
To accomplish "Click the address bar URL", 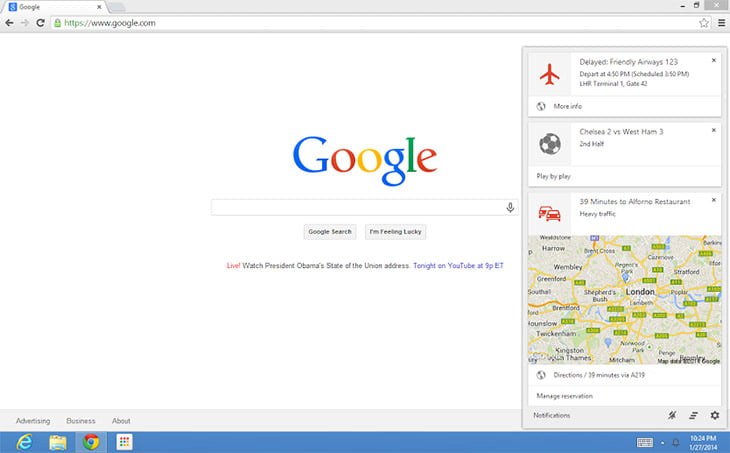I will pos(110,23).
